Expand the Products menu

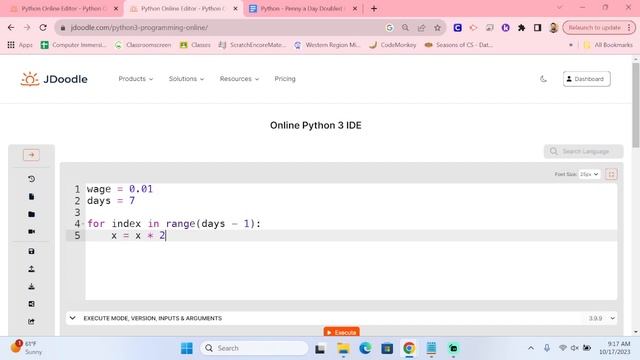tap(136, 79)
